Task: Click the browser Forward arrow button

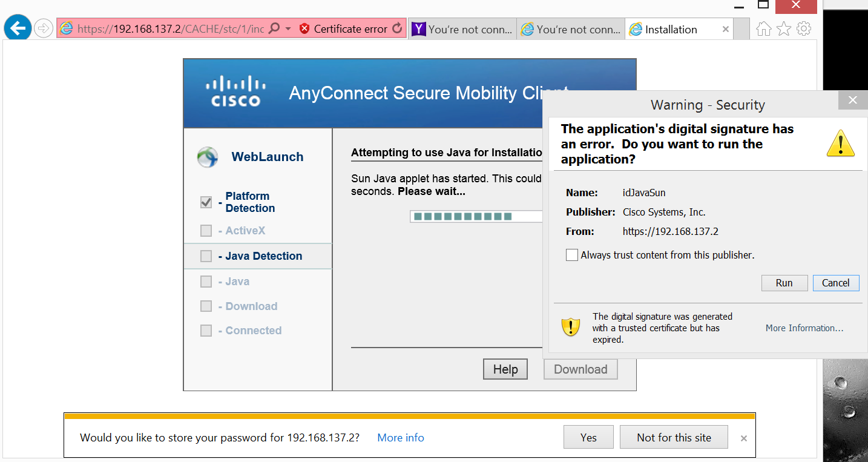Action: (x=44, y=28)
